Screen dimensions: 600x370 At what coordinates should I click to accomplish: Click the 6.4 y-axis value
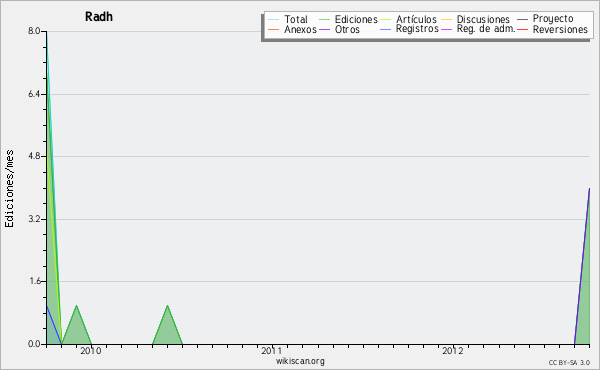pos(34,94)
